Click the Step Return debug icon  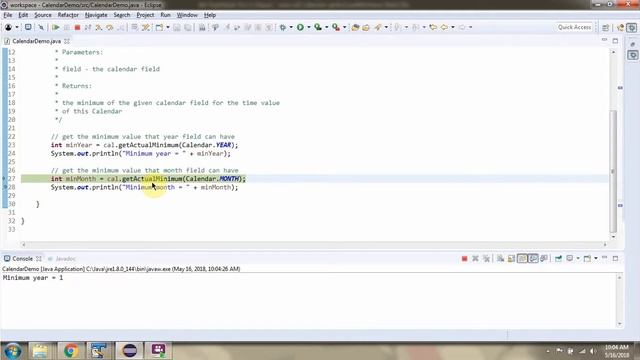point(121,27)
